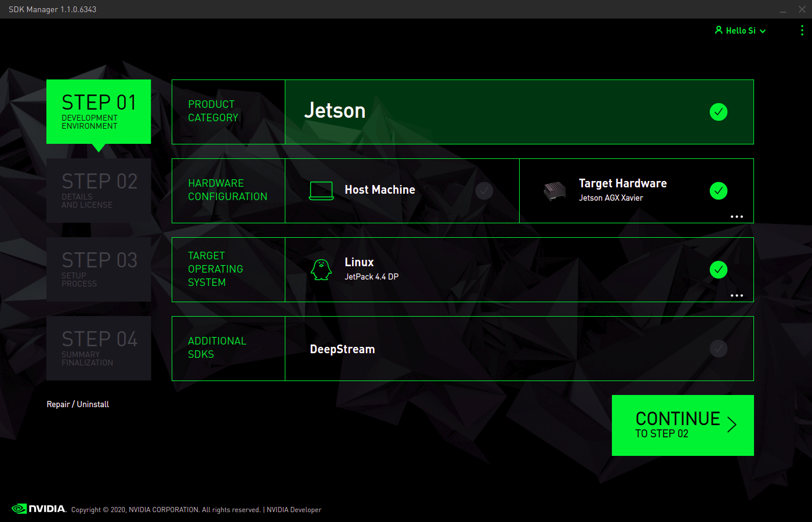Viewport: 812px width, 522px height.
Task: Open the Repair / Uninstall link
Action: (78, 404)
